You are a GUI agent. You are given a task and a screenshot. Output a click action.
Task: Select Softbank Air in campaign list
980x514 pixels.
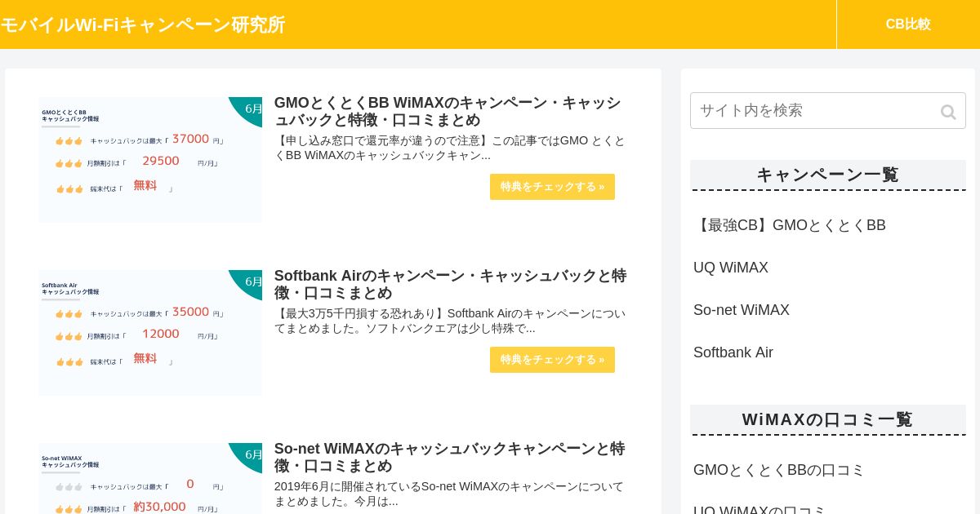tap(733, 352)
